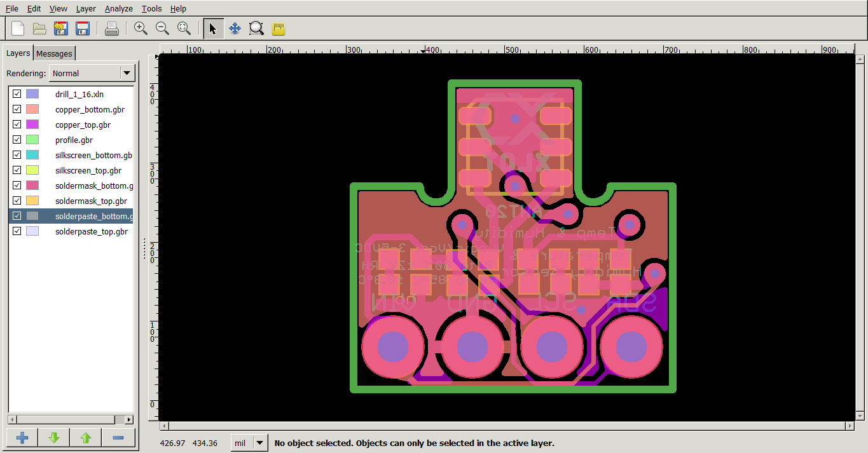Click copper_bottom.gbr color swatch
Image resolution: width=868 pixels, height=453 pixels.
coord(32,109)
